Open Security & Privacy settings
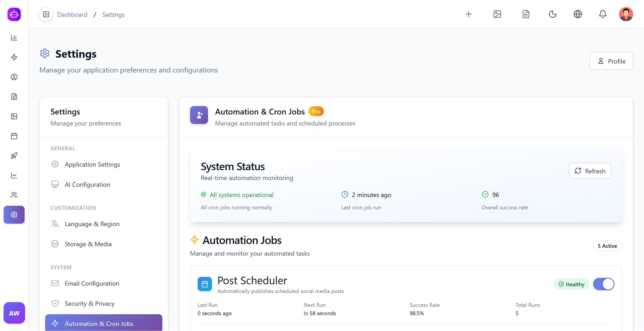This screenshot has height=331, width=644. 89,303
